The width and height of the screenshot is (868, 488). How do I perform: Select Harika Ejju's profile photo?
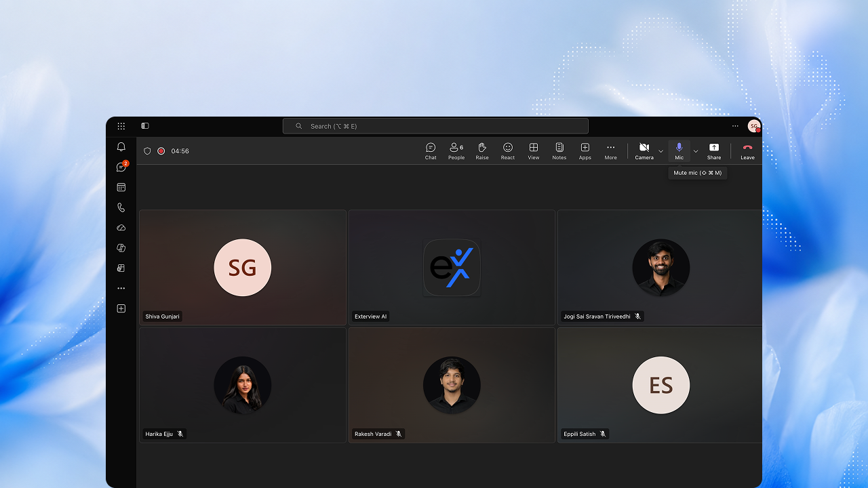click(x=243, y=385)
